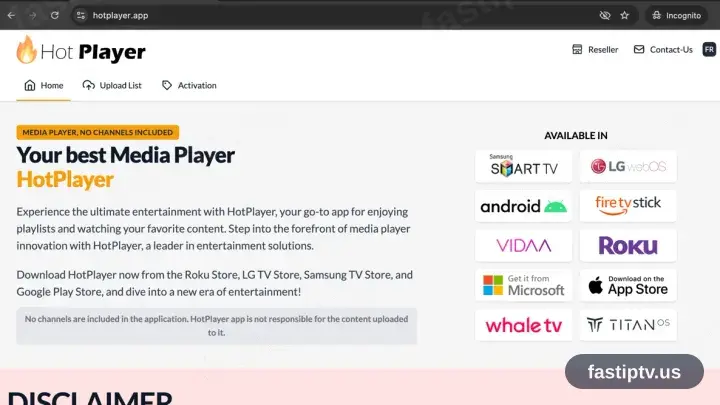Open the Activation tab

pos(189,85)
